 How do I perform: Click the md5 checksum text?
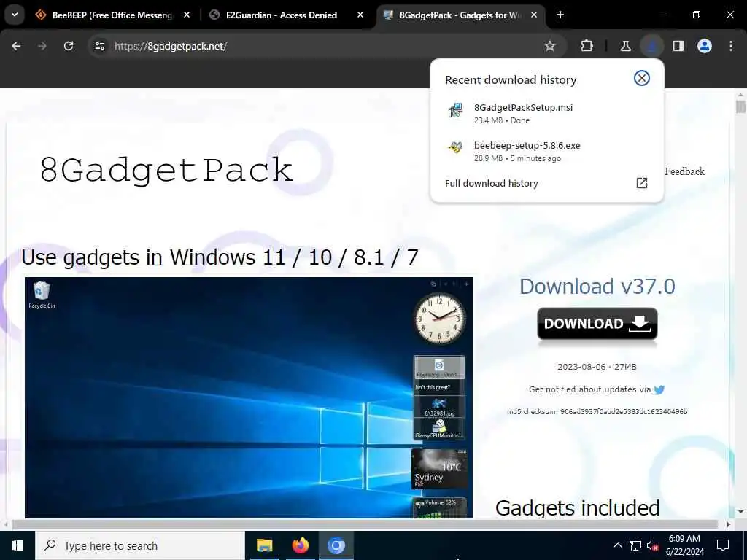click(x=597, y=412)
